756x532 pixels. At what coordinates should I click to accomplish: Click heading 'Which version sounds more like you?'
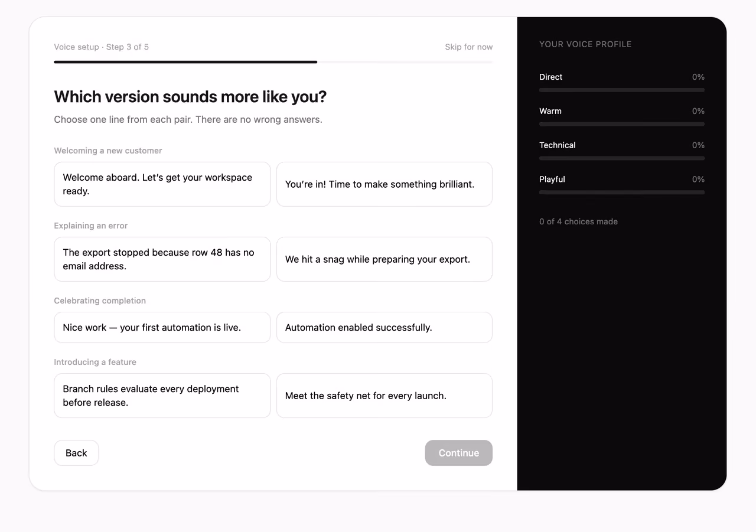pos(190,97)
